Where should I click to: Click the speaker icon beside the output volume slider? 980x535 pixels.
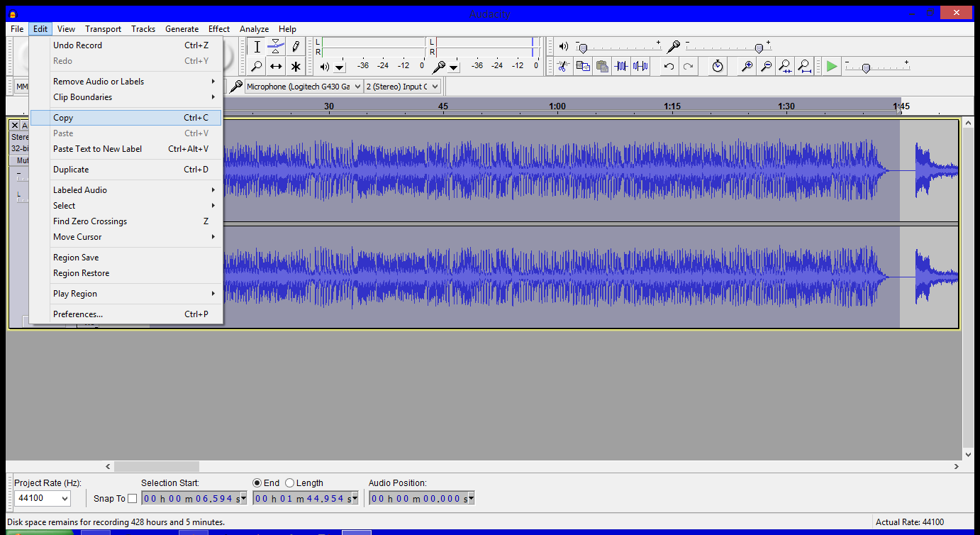pos(564,46)
